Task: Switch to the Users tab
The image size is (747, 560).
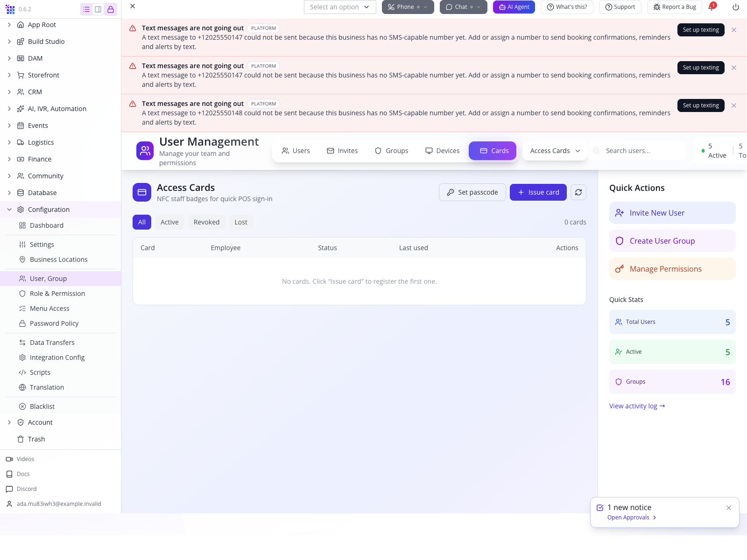Action: (x=296, y=151)
